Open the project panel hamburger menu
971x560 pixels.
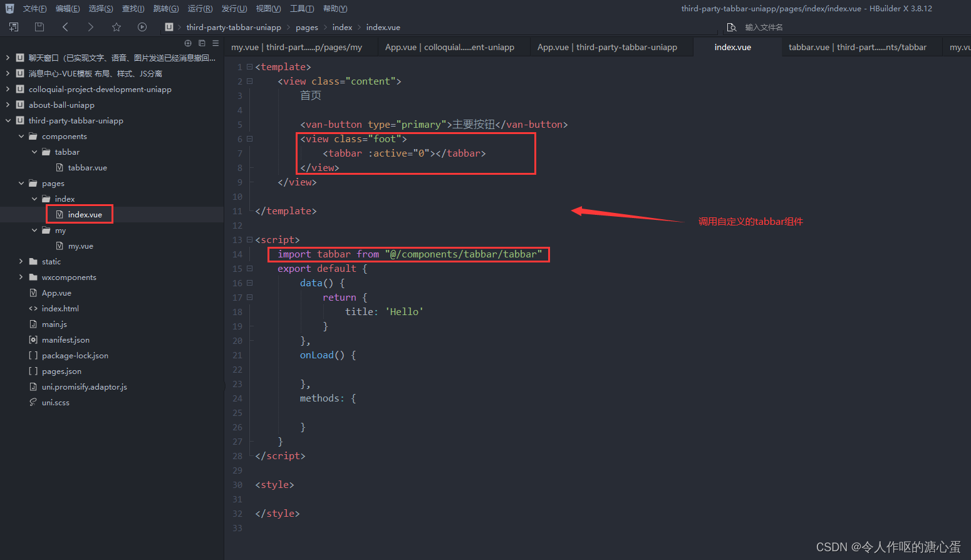(x=215, y=43)
